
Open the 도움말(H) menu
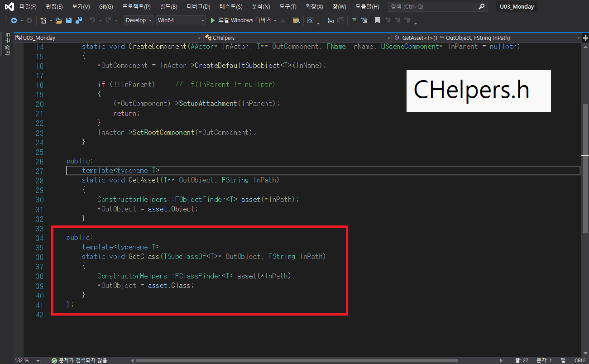367,7
